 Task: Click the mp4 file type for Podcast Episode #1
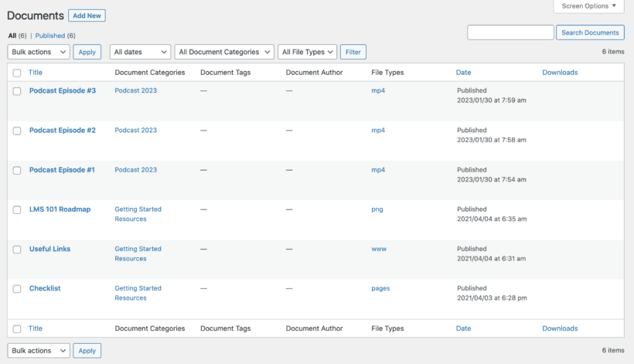[x=378, y=170]
